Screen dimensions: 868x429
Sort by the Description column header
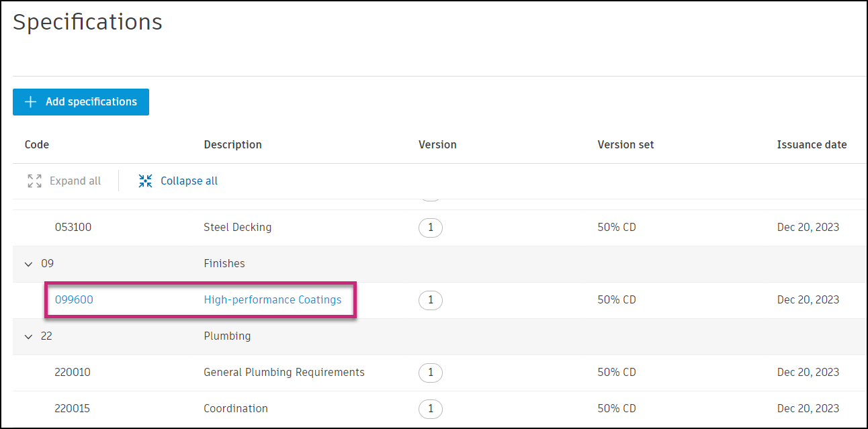click(x=232, y=144)
